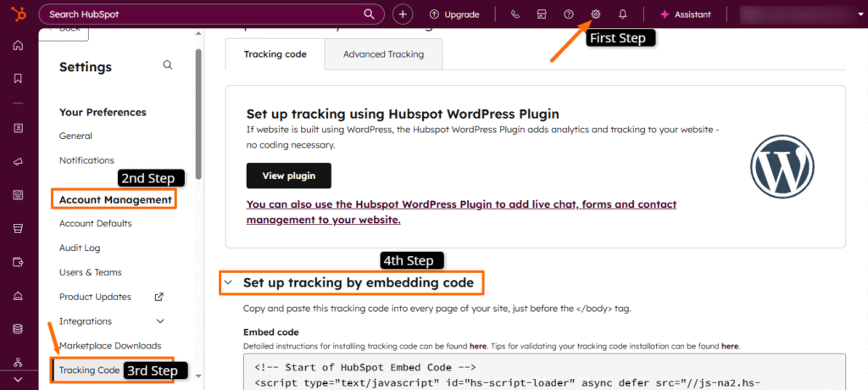Viewport: 868px width, 390px height.
Task: Click 'Set up tracking using Hubspot WordPress Plugin' heading
Action: tap(403, 114)
